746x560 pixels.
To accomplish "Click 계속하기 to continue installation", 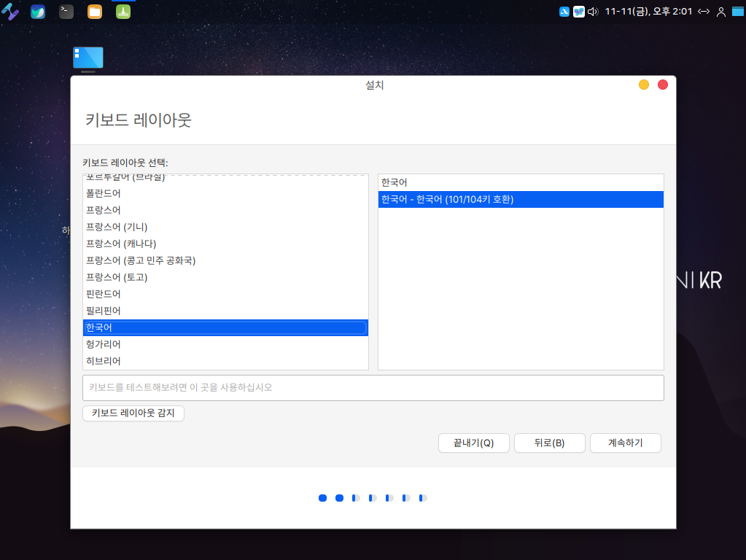I will (x=625, y=443).
